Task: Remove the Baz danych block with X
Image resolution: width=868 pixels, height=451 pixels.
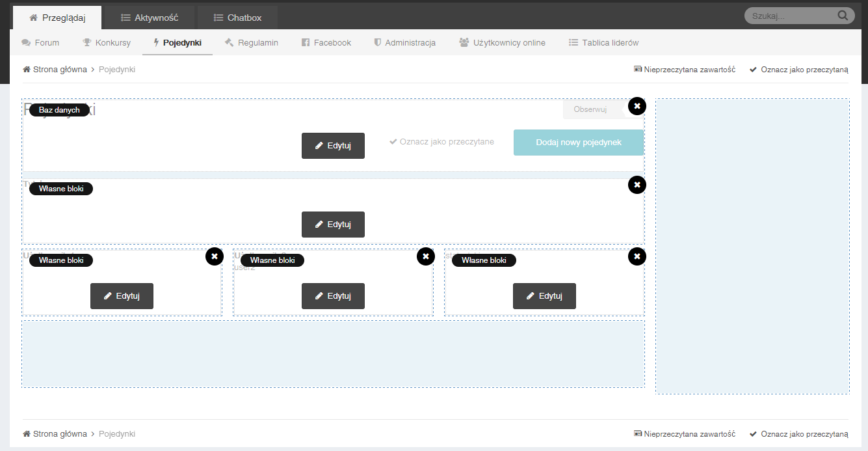Action: click(x=637, y=105)
